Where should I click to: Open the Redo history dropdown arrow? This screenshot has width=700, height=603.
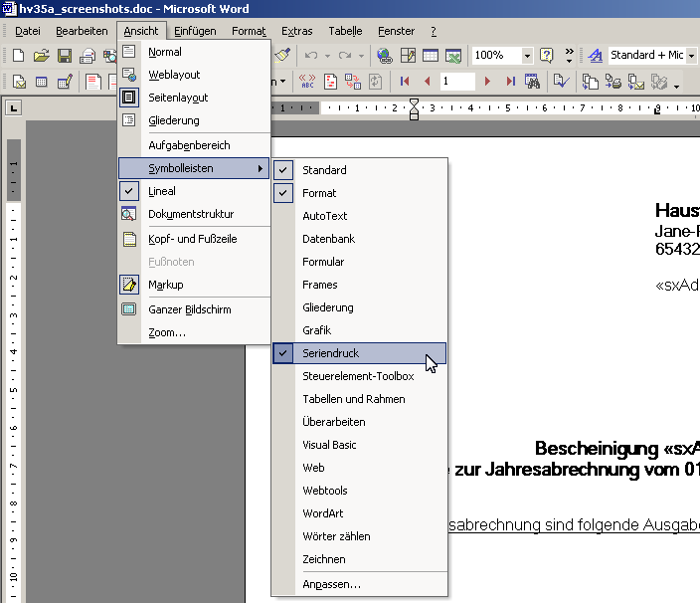pos(361,56)
